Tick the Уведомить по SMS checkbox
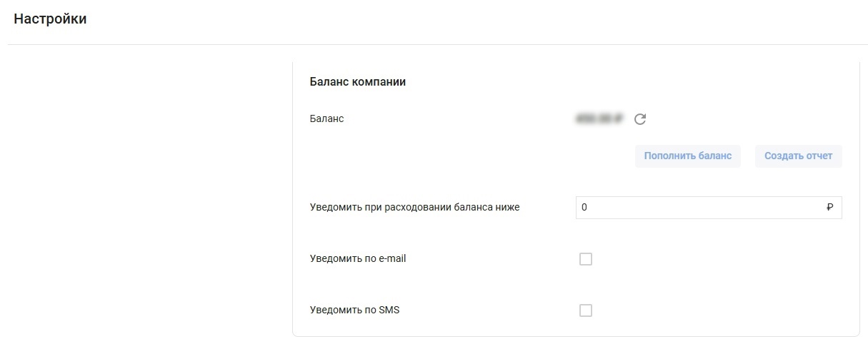This screenshot has height=344, width=868. pyautogui.click(x=586, y=310)
